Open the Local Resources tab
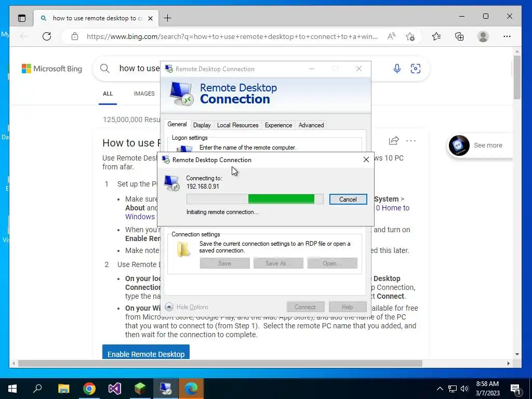This screenshot has height=399, width=532. click(237, 125)
